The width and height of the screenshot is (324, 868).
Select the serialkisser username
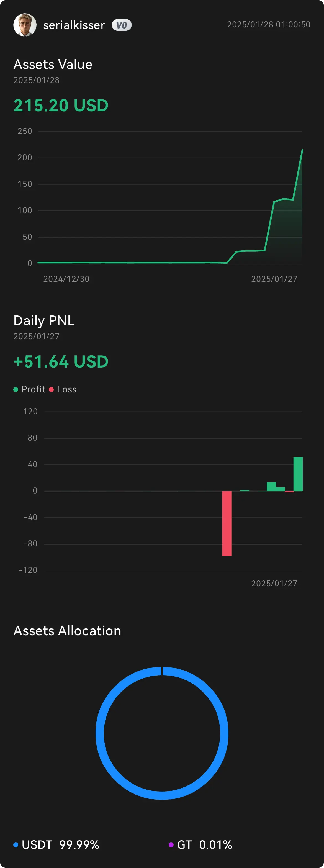pos(74,25)
